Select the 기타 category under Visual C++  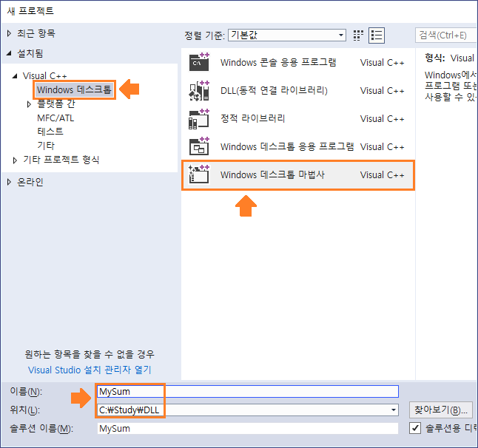pyautogui.click(x=46, y=146)
